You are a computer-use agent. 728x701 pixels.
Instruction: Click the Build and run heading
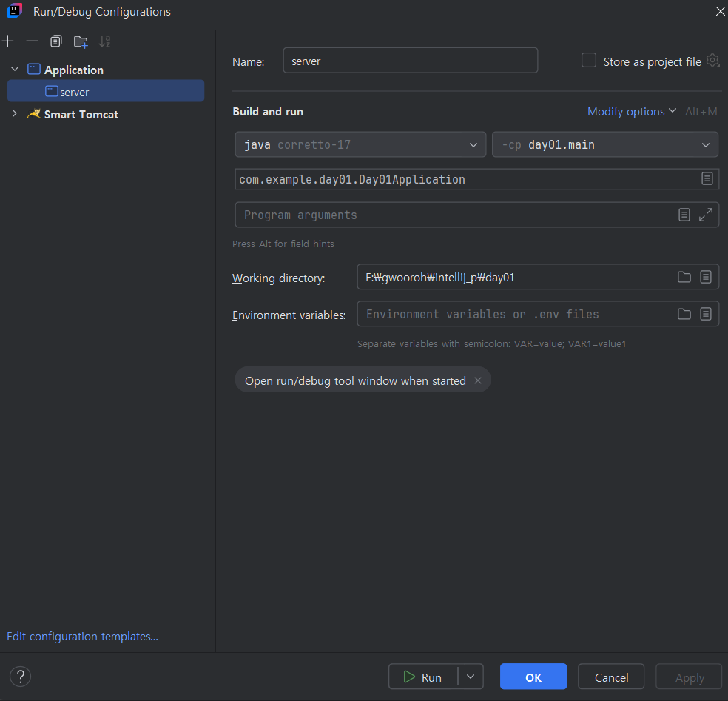pyautogui.click(x=268, y=112)
